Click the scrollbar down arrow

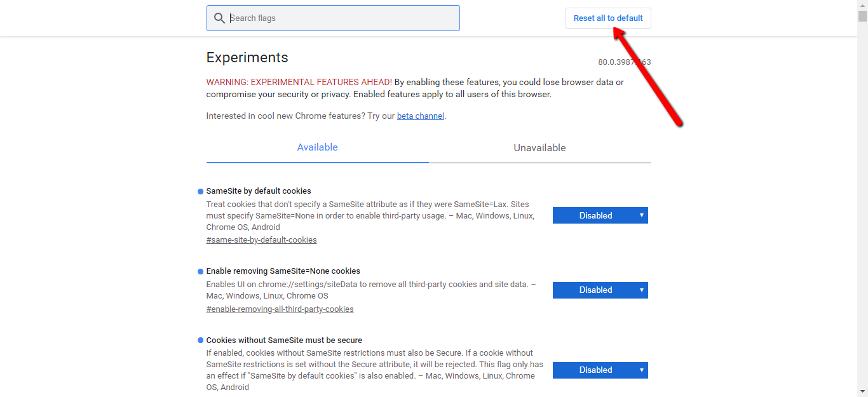862,391
